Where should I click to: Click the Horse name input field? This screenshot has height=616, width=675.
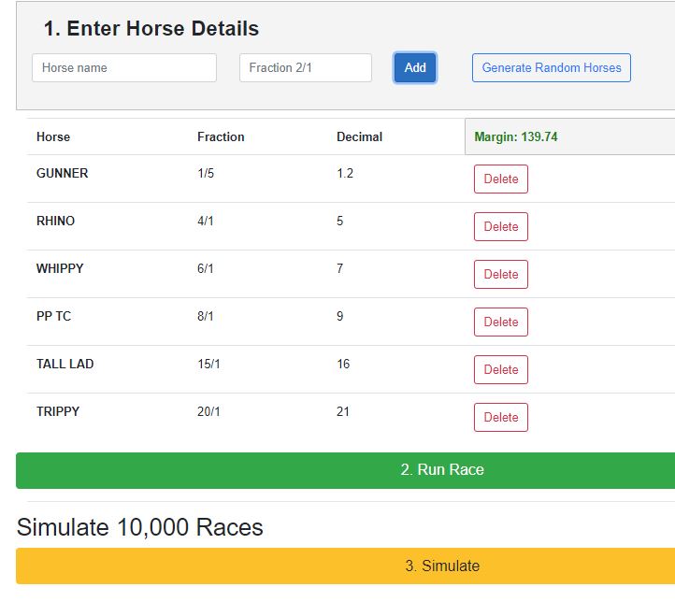(124, 67)
